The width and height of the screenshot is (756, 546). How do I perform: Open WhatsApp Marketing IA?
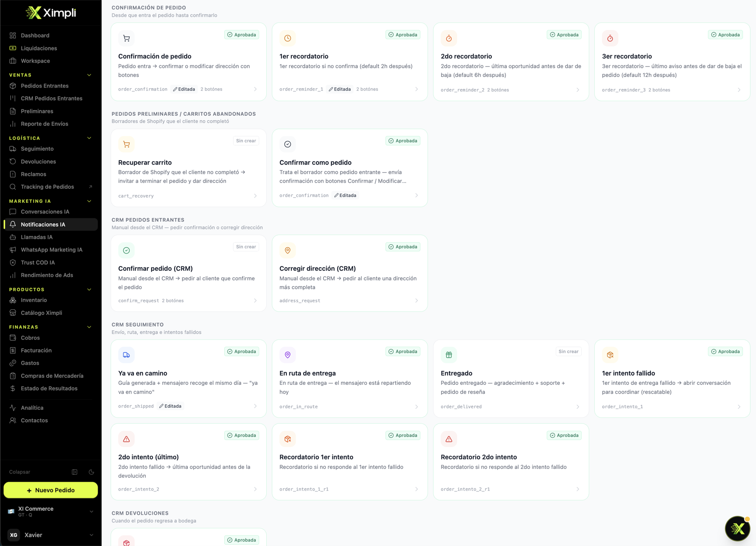[x=50, y=250]
